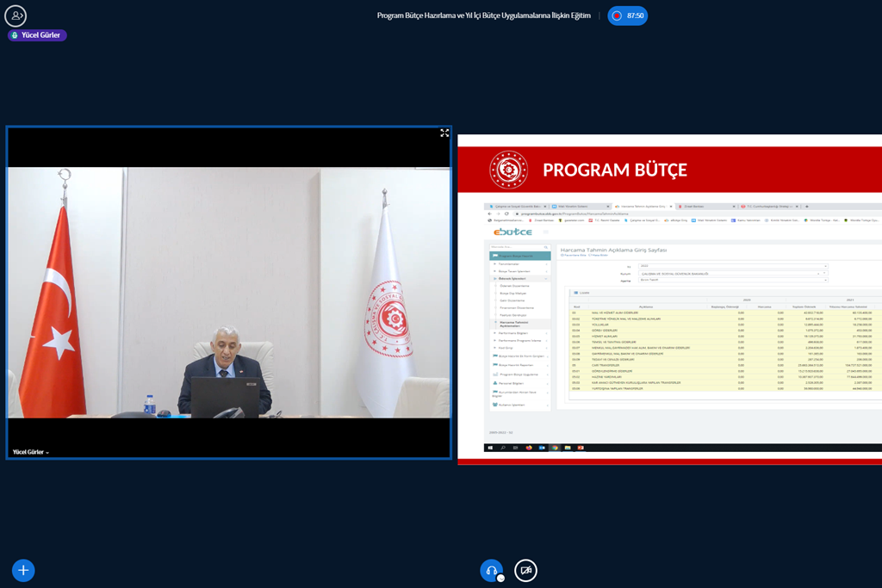
Task: Click the Windows Start button
Action: click(491, 448)
